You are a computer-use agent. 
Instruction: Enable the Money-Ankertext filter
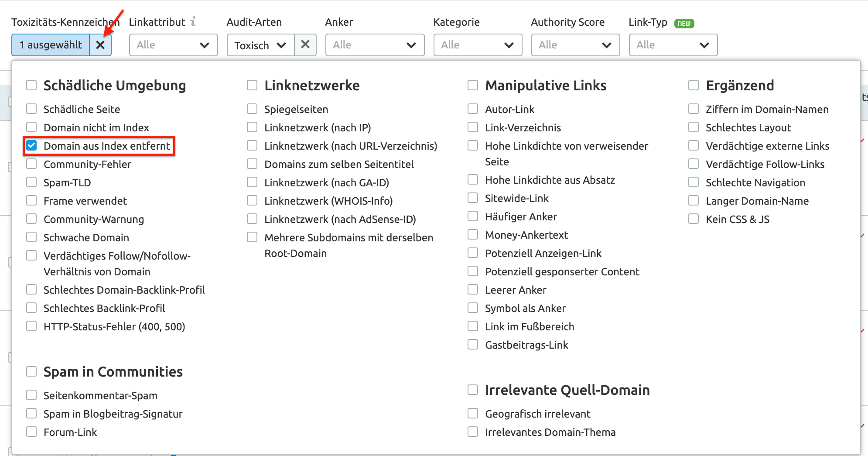472,234
